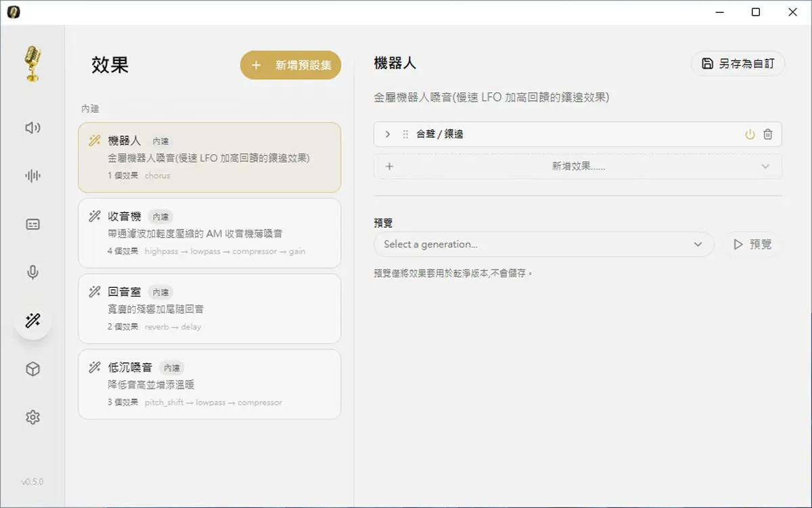Image resolution: width=812 pixels, height=508 pixels.
Task: Click the wand icon on 機器人 preset
Action: [x=95, y=141]
